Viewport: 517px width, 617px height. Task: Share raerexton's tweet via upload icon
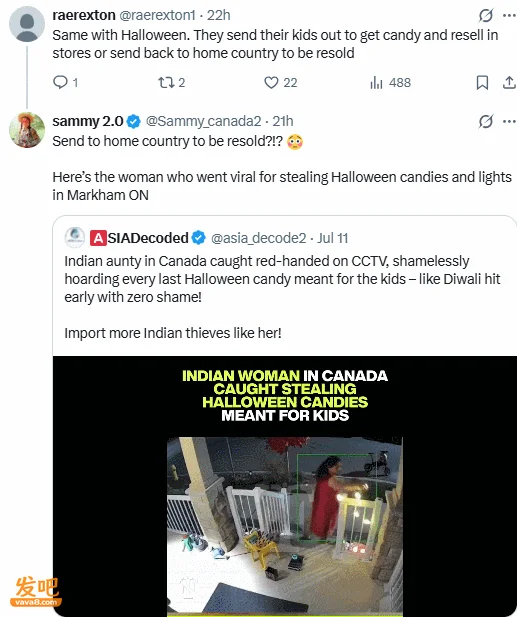pos(509,82)
